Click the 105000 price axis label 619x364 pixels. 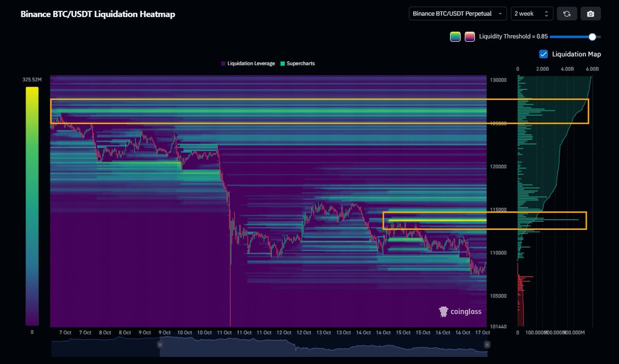pyautogui.click(x=498, y=296)
